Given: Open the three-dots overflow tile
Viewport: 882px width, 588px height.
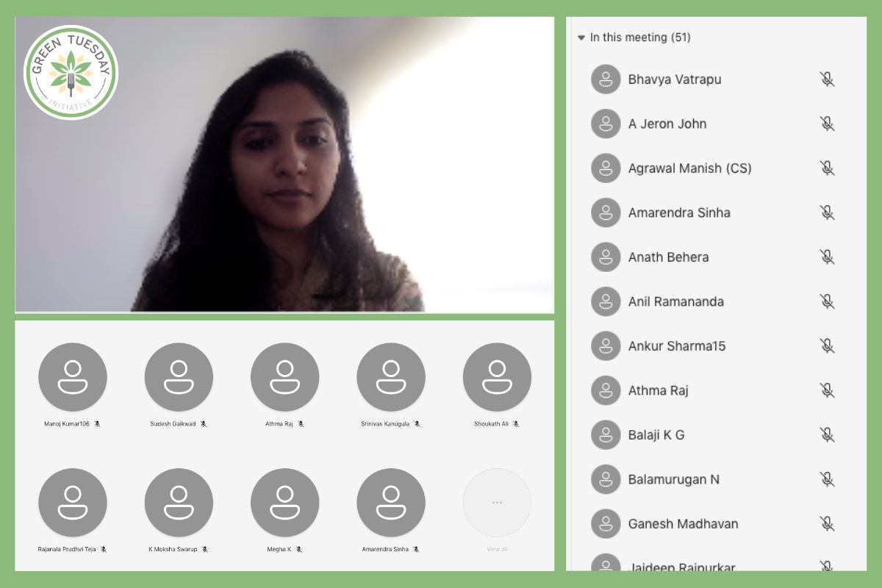Looking at the screenshot, I should [x=497, y=503].
